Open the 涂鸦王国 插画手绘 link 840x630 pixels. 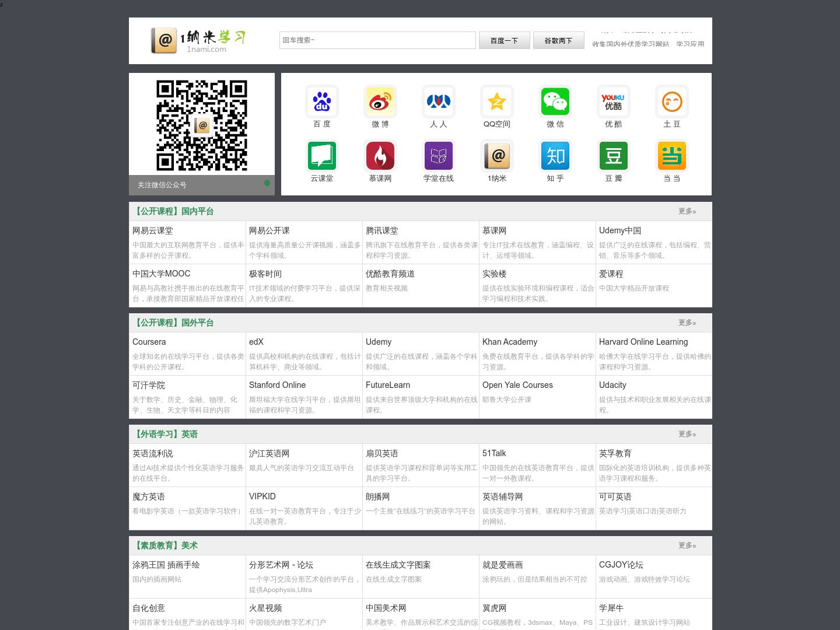166,565
